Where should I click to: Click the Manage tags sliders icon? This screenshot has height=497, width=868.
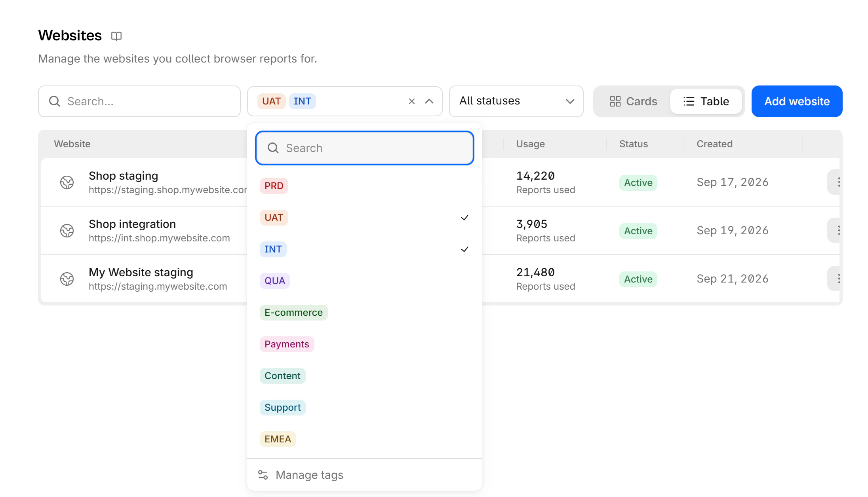263,475
